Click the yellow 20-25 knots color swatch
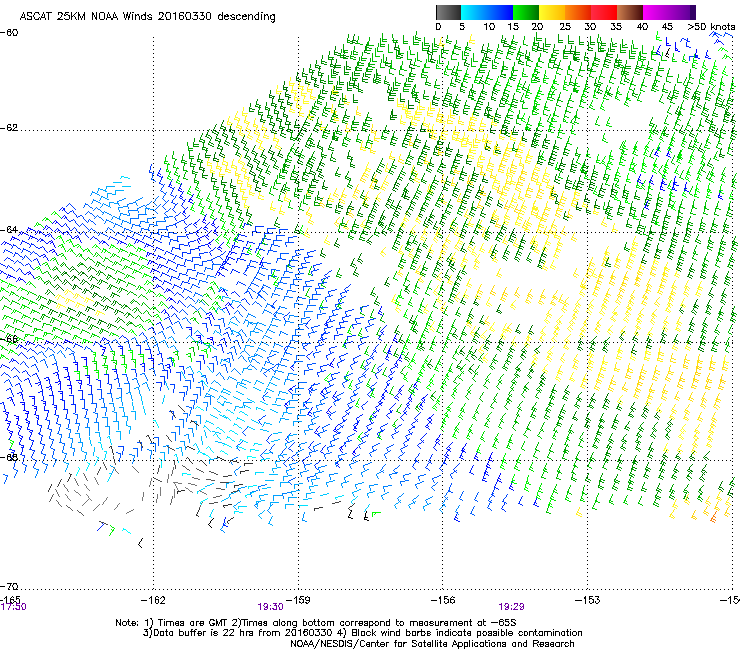This screenshot has width=740, height=650. click(552, 12)
